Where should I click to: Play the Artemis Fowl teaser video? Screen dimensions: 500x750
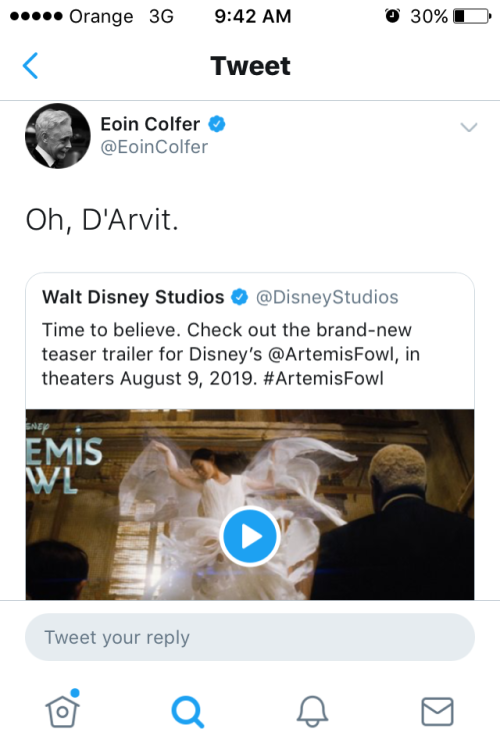(250, 536)
